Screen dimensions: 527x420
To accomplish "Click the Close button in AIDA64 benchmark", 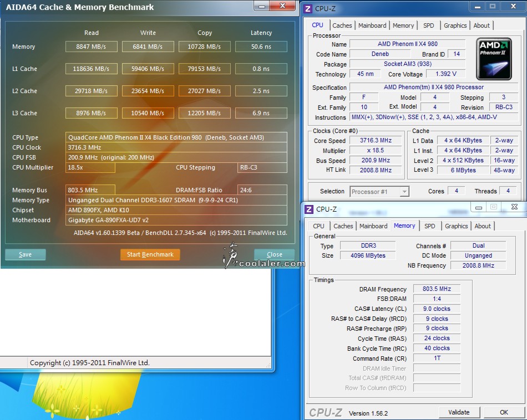I will coord(274,254).
